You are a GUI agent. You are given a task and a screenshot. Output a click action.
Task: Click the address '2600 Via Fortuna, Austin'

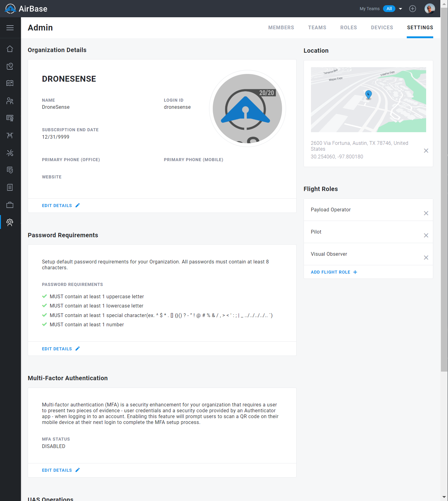click(360, 146)
